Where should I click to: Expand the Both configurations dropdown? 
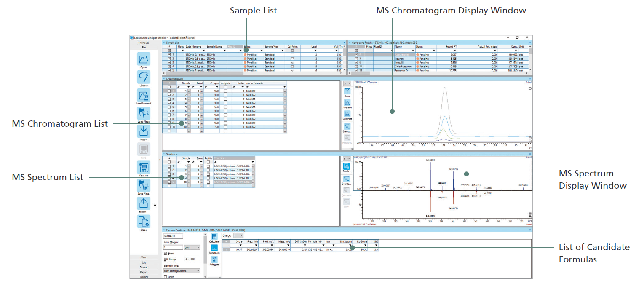[182, 271]
